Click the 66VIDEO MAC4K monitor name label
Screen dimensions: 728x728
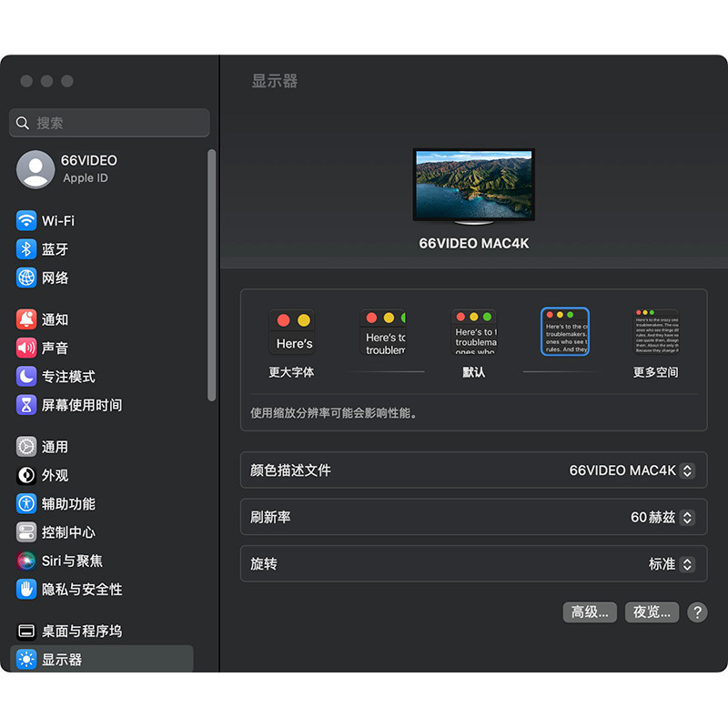click(x=473, y=243)
